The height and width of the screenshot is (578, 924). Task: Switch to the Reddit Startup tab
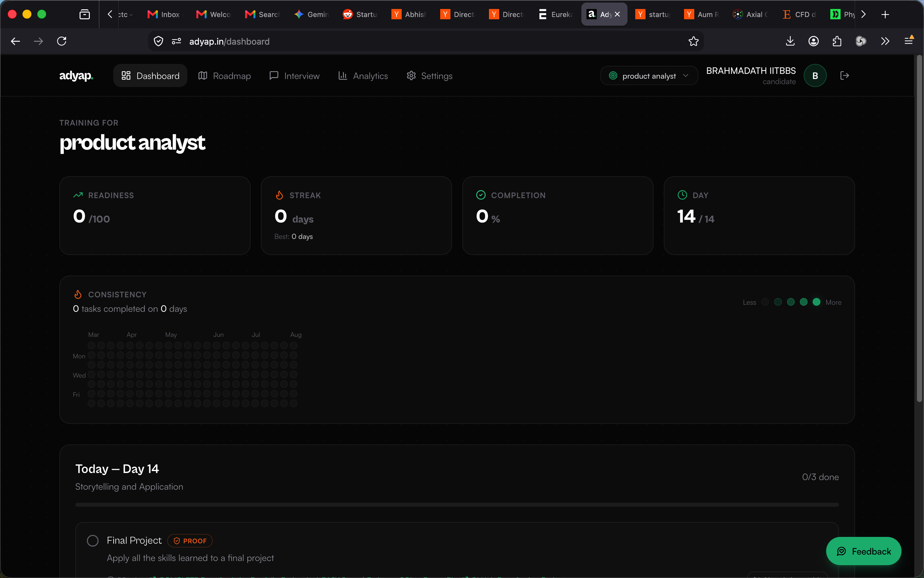point(360,14)
